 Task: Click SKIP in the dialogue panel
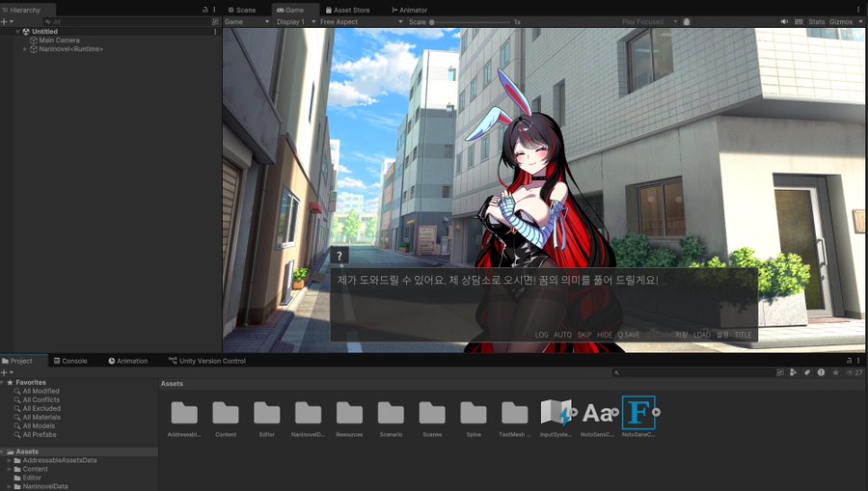click(x=584, y=335)
